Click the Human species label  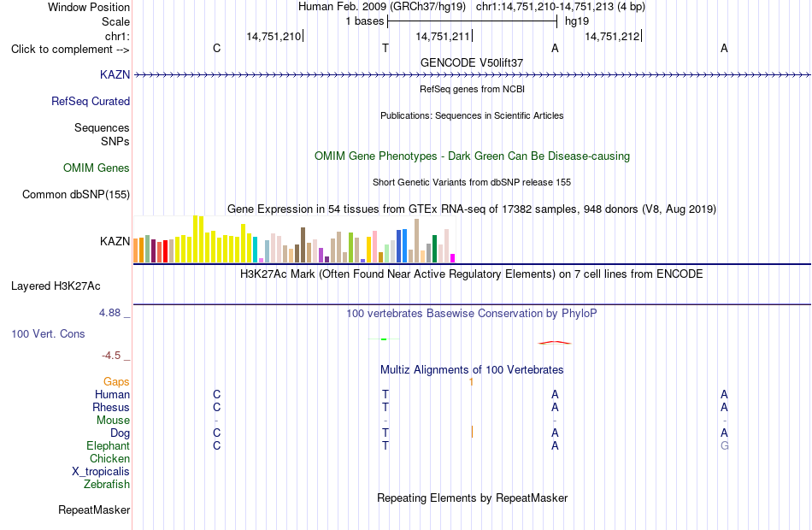(x=112, y=395)
